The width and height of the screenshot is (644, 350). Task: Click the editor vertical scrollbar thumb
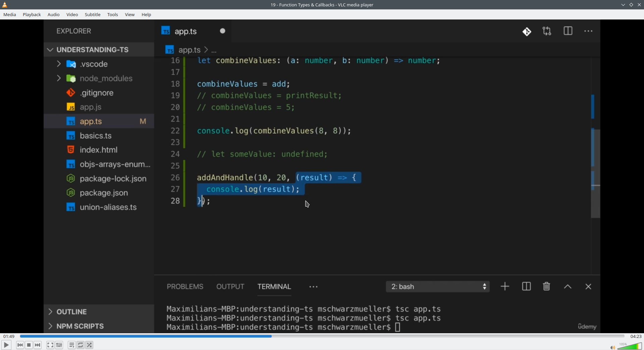click(596, 174)
